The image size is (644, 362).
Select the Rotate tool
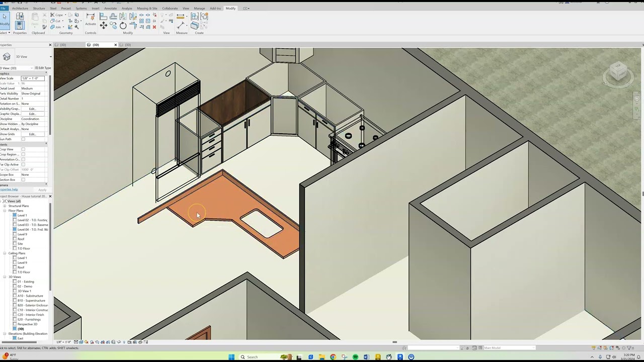[x=123, y=25]
